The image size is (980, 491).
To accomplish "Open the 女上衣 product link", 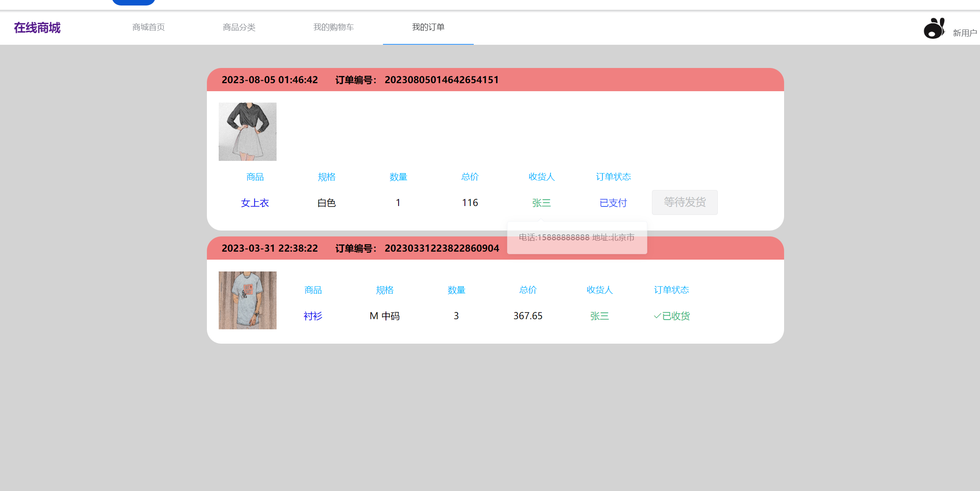I will (255, 203).
